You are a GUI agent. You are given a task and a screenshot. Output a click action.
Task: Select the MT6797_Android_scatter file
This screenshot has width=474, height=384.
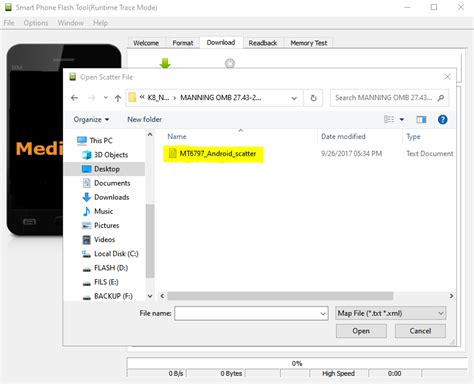[x=213, y=154]
